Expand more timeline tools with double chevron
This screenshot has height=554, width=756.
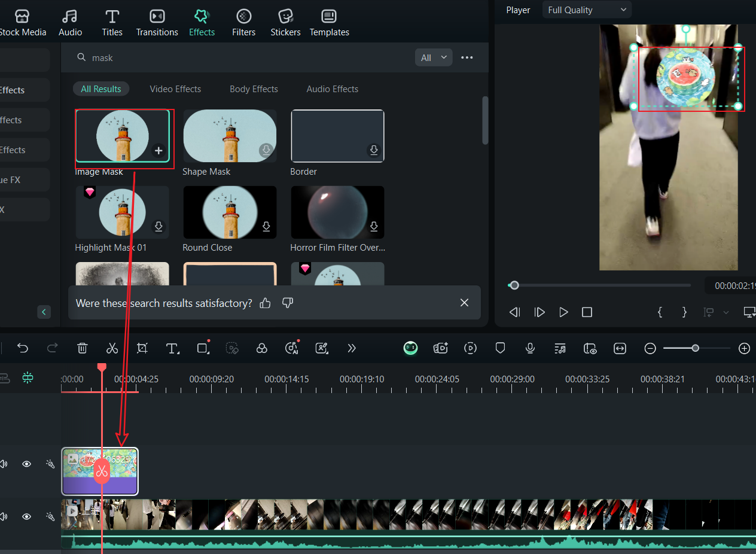point(352,348)
